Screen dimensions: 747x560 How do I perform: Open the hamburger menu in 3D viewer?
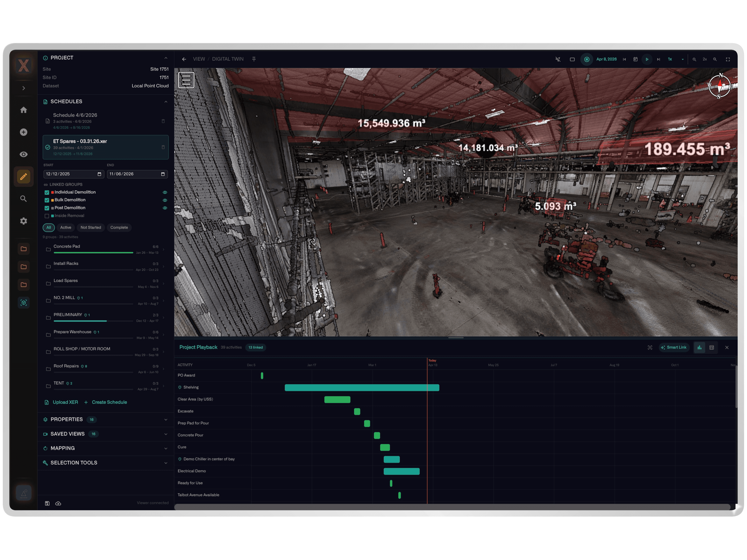[x=186, y=80]
